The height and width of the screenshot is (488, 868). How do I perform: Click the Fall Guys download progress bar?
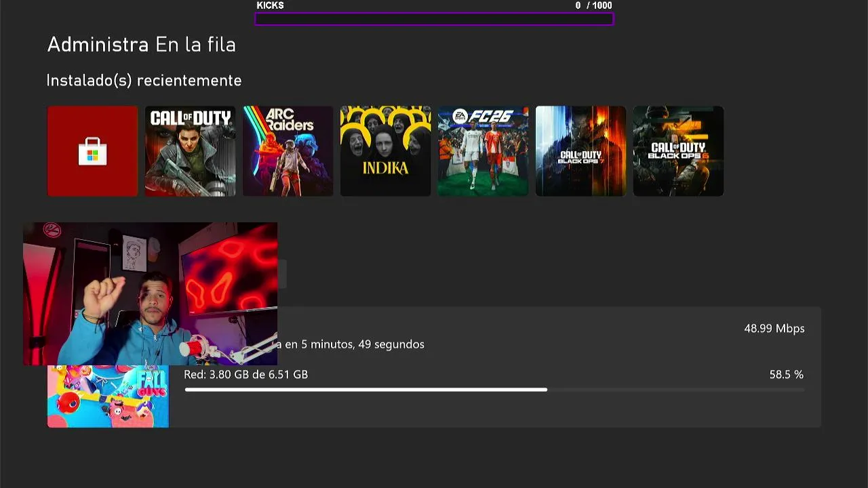coord(494,390)
